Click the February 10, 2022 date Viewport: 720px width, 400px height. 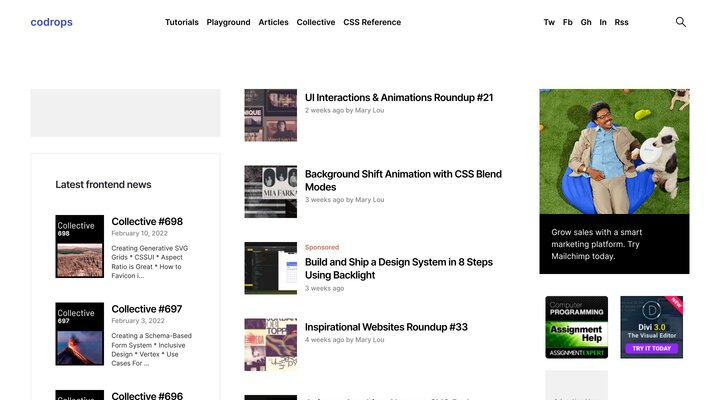(x=139, y=233)
